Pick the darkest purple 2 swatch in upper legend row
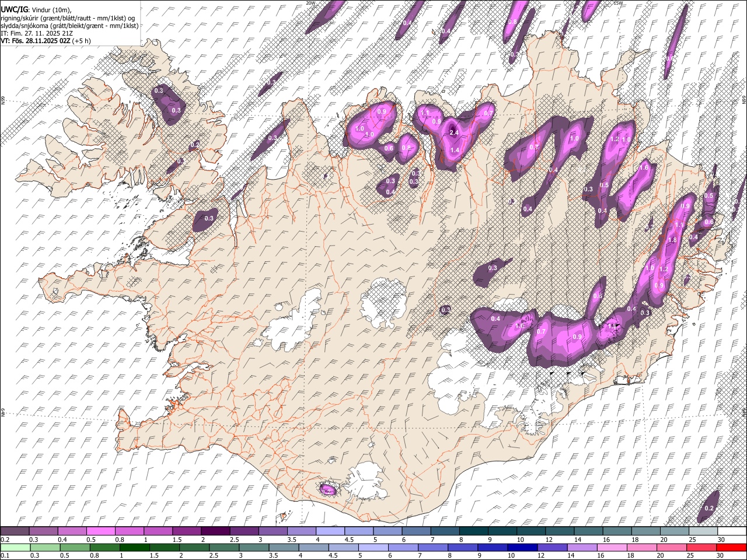The image size is (747, 560). (215, 531)
